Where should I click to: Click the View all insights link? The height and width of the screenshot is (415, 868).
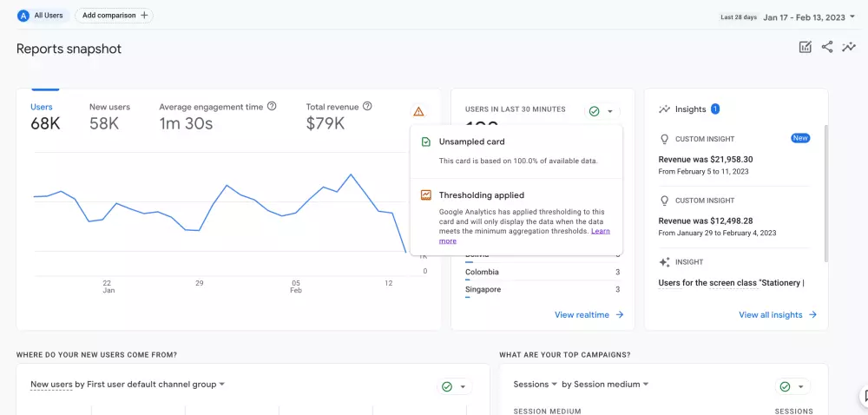coord(777,315)
